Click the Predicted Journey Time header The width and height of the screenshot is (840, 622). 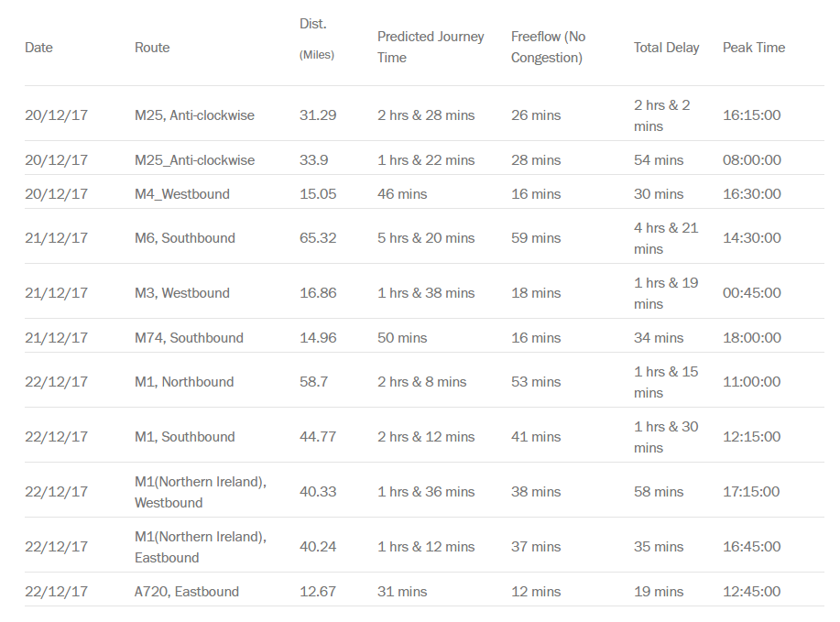(431, 47)
